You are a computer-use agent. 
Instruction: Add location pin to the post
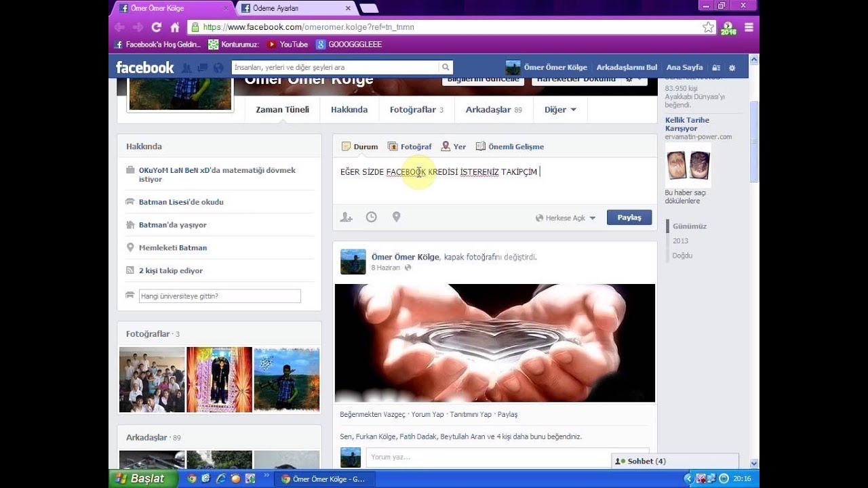(397, 217)
